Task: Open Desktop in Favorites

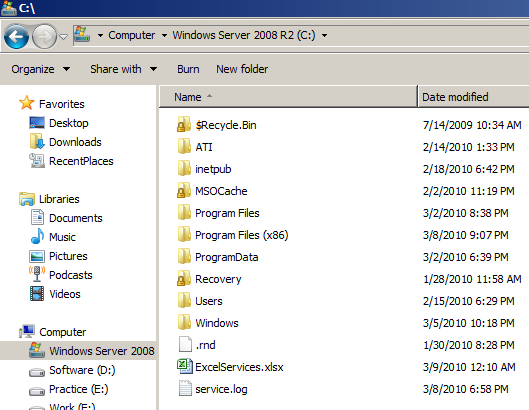Action: (x=68, y=123)
